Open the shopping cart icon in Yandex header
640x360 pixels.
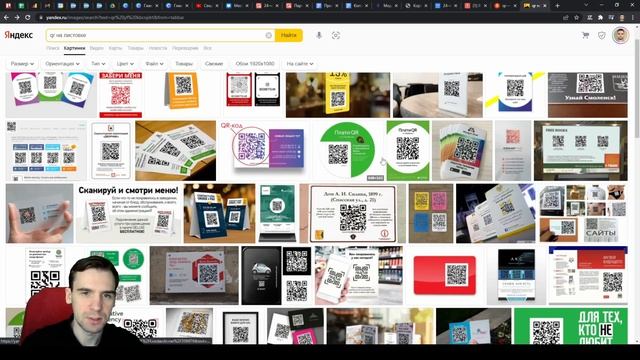coord(586,36)
